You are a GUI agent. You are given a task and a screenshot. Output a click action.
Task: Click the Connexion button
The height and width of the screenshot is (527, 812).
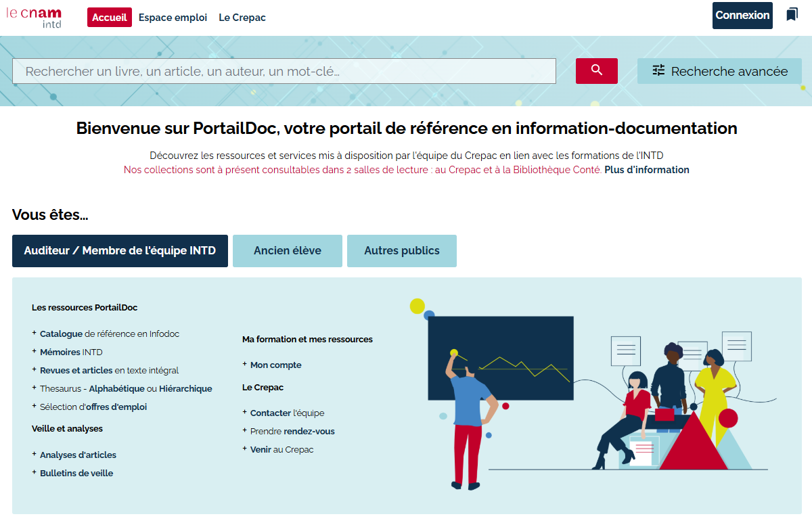[x=742, y=16]
